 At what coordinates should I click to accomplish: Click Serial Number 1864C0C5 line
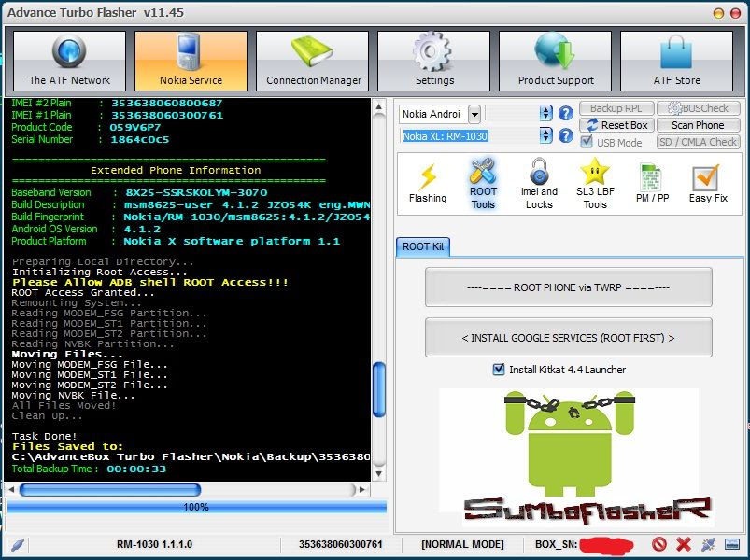pos(90,139)
